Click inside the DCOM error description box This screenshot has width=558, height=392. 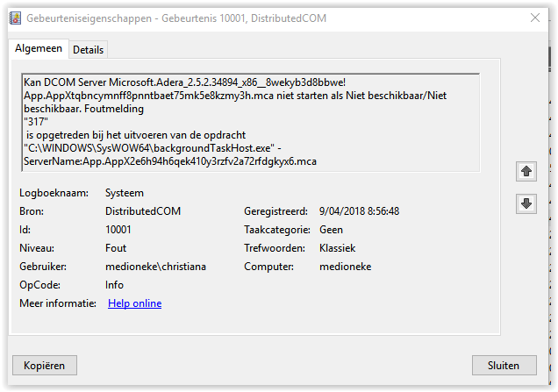coord(250,123)
